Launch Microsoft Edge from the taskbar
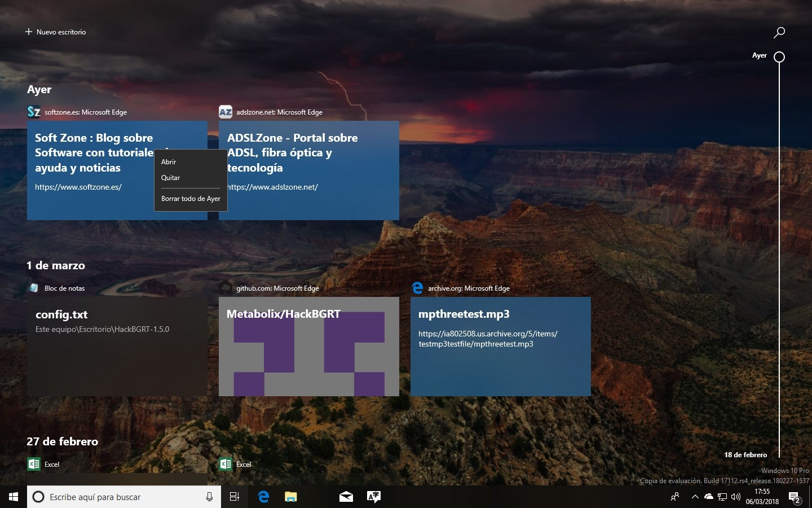This screenshot has width=812, height=508. [x=263, y=497]
